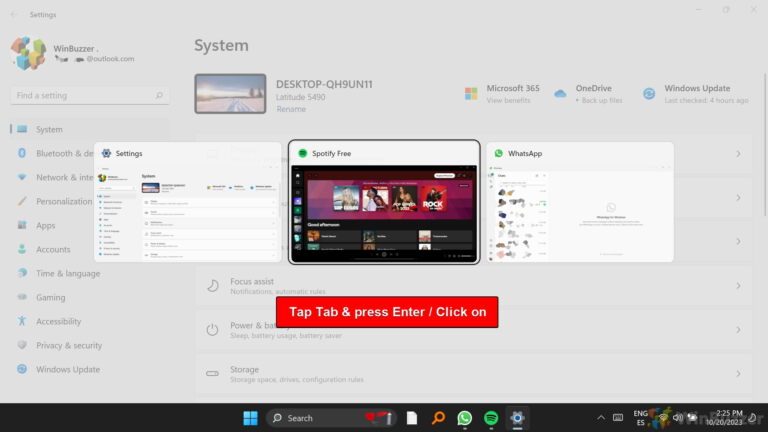Expand the Focus assist row chevron
Screen dimensions: 768x432
click(x=738, y=286)
